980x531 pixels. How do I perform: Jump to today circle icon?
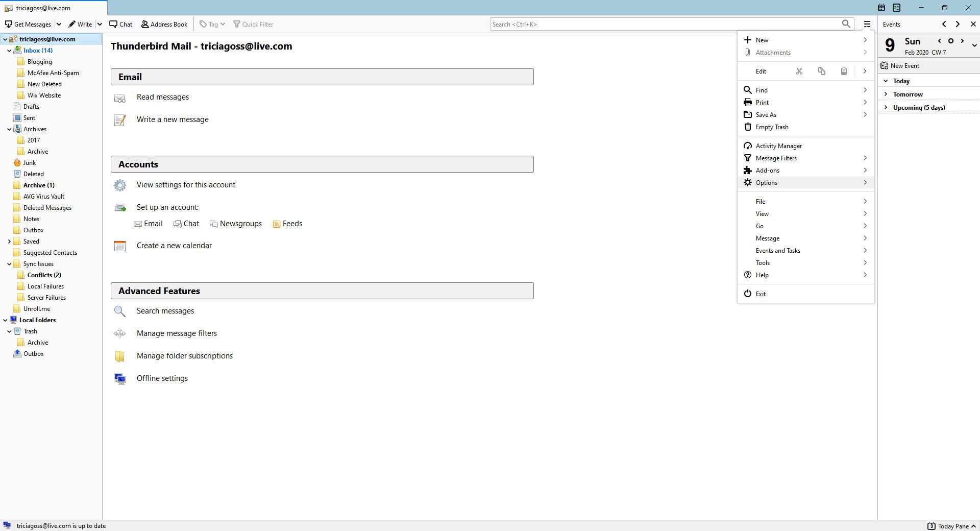(x=950, y=41)
